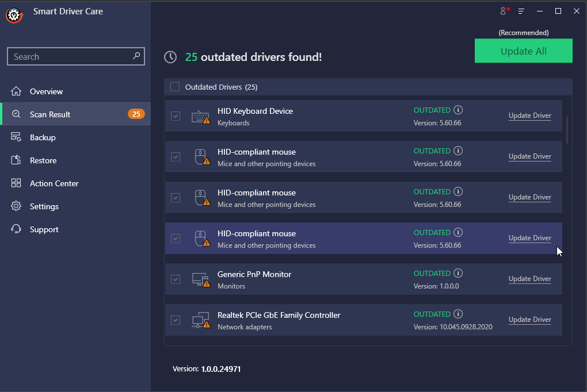Click the Smart Driver Care logo icon
Image resolution: width=587 pixels, height=392 pixels.
pyautogui.click(x=14, y=16)
